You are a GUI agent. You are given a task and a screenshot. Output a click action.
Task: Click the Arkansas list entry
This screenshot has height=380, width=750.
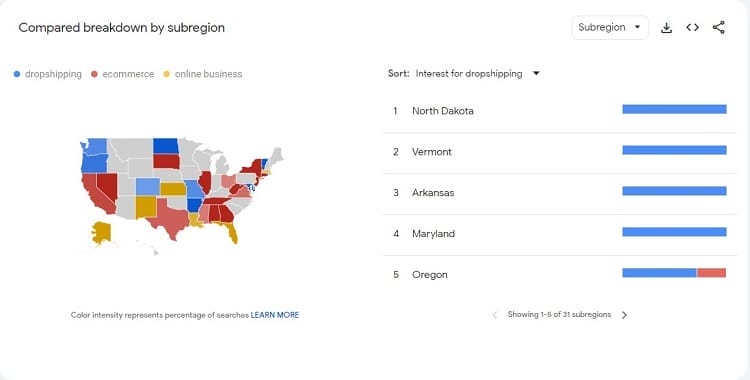(560, 193)
